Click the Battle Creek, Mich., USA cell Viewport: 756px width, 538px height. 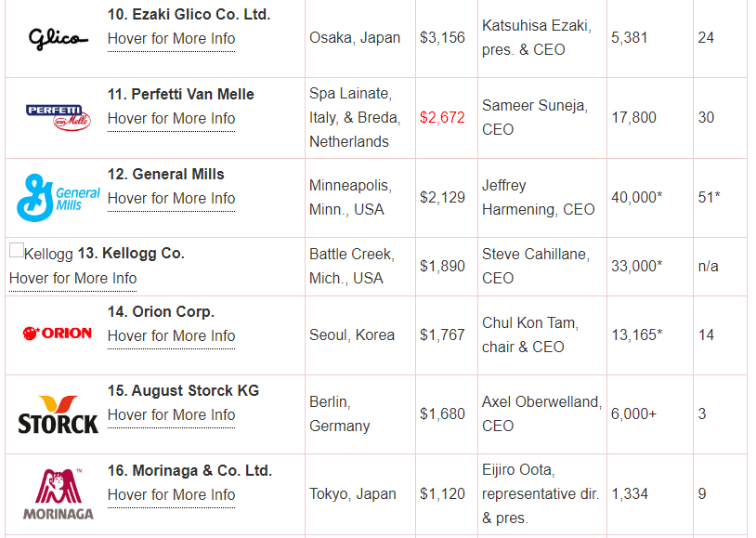tap(351, 266)
